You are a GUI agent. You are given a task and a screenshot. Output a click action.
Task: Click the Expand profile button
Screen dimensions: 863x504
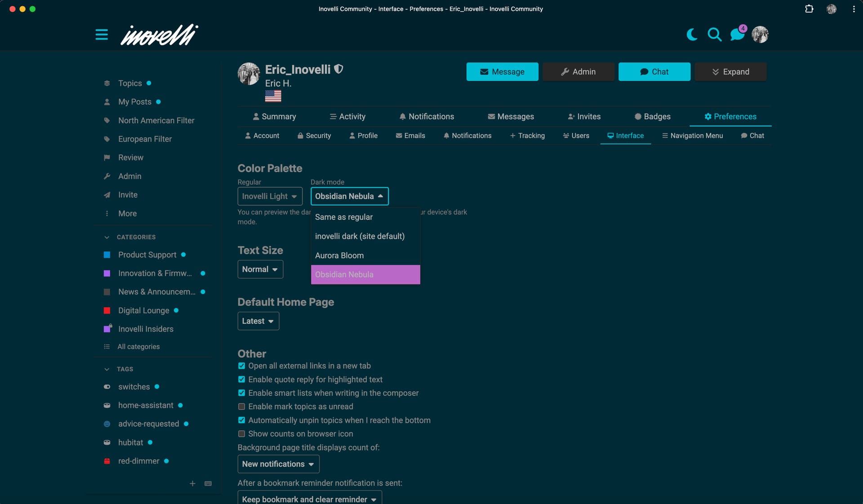click(730, 72)
